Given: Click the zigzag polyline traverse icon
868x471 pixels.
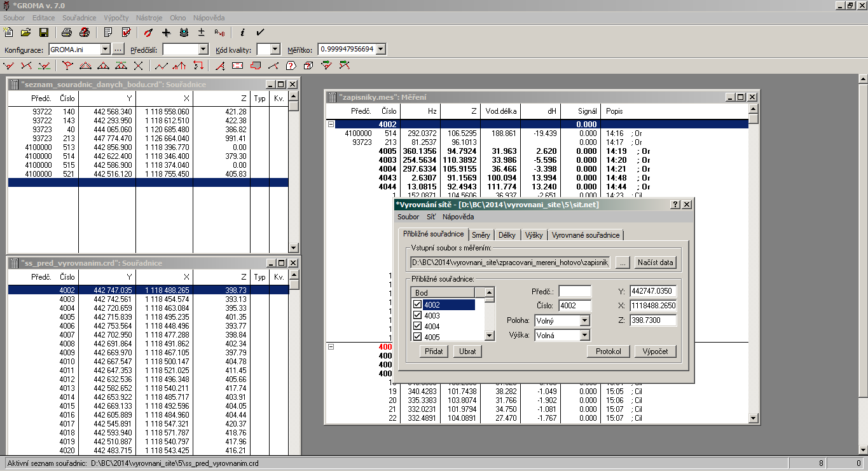Looking at the screenshot, I should click(162, 65).
